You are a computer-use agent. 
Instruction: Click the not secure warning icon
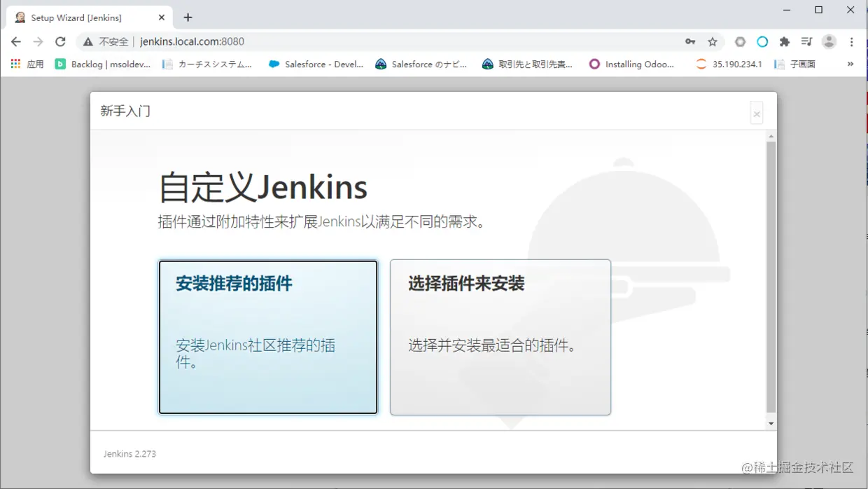pyautogui.click(x=87, y=42)
